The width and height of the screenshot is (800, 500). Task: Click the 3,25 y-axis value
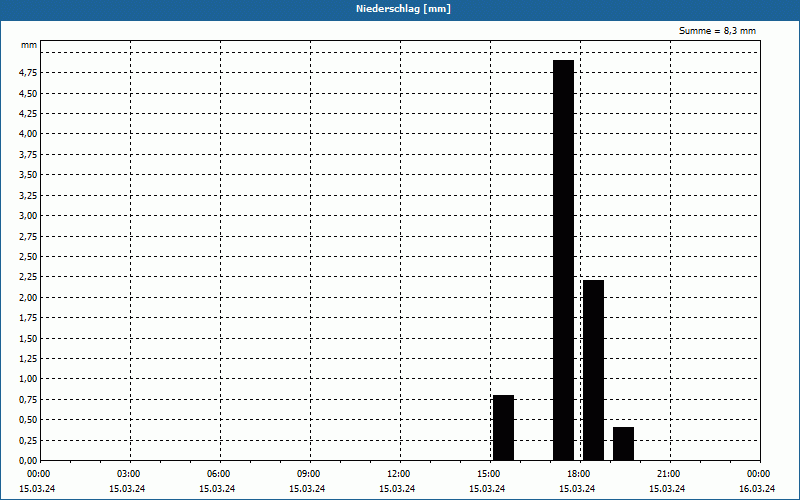28,195
